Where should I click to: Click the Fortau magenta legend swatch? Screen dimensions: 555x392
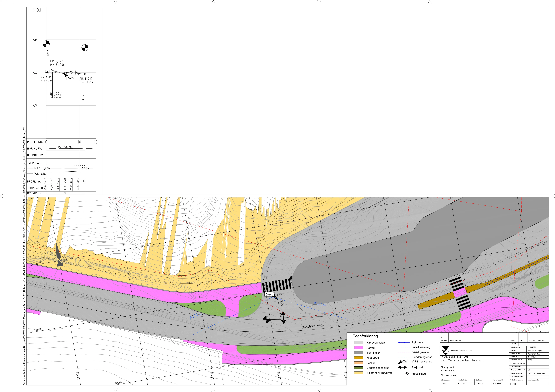click(x=358, y=348)
